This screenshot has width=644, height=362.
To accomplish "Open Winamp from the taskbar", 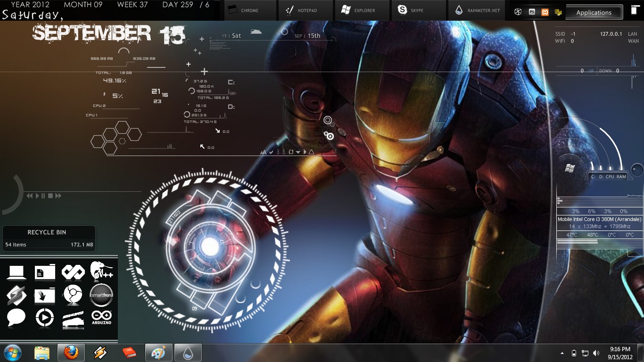I will (100, 353).
